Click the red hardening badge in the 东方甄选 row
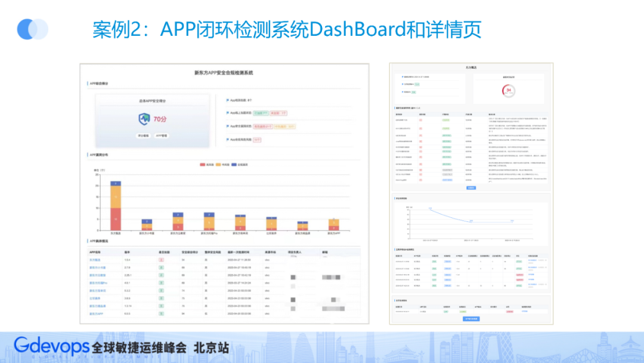 click(x=162, y=260)
